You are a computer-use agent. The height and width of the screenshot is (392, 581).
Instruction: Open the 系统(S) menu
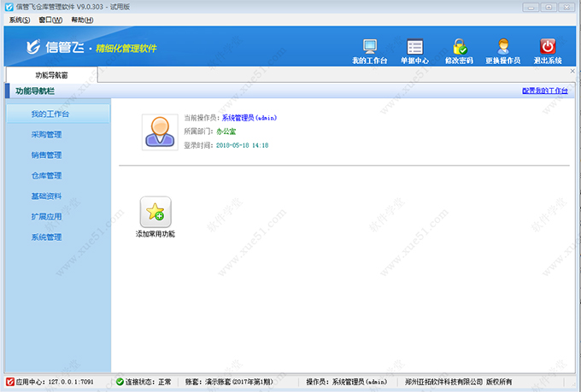[20, 20]
